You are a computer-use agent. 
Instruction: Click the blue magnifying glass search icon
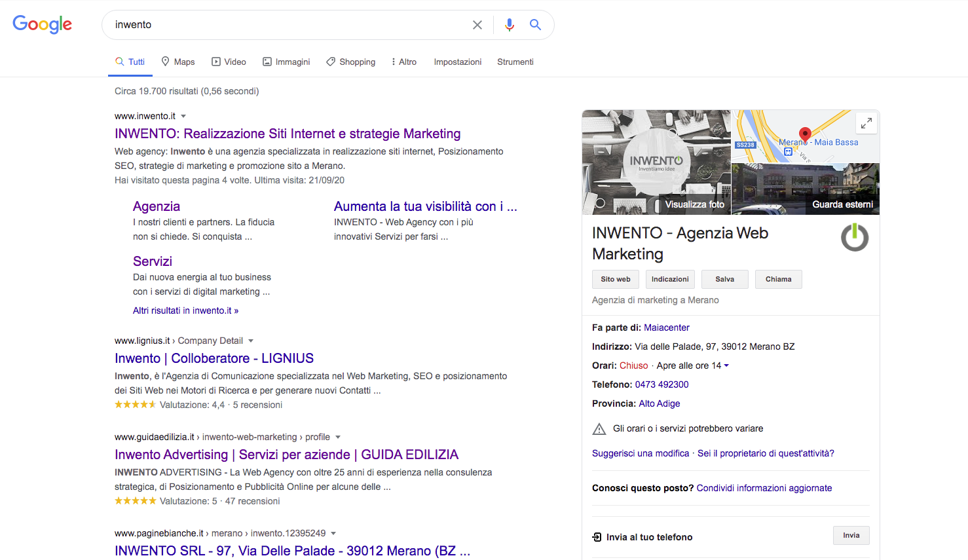[x=535, y=24]
